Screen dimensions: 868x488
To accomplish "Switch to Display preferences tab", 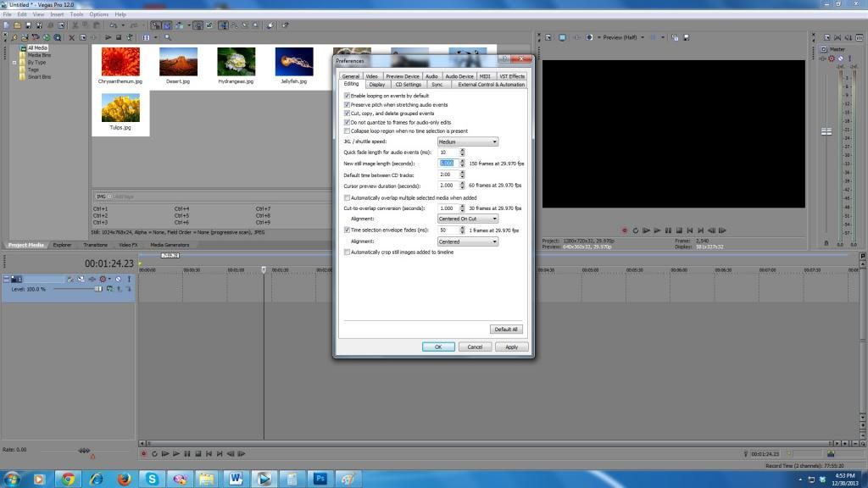I will pyautogui.click(x=377, y=85).
